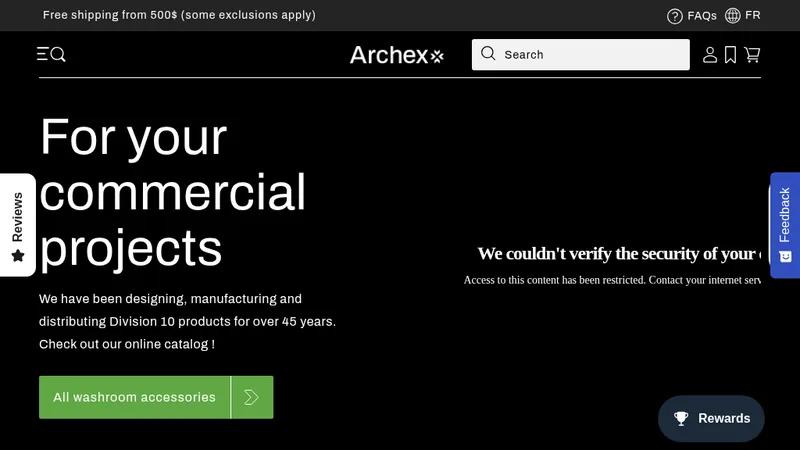800x450 pixels.
Task: Open the Feedback side tab
Action: (785, 225)
